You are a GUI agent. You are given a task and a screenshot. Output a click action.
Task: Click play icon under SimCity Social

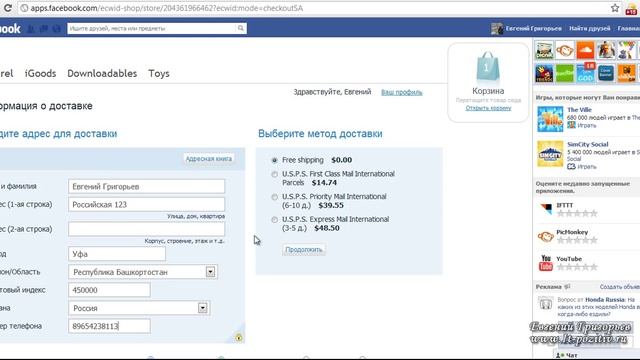click(571, 167)
